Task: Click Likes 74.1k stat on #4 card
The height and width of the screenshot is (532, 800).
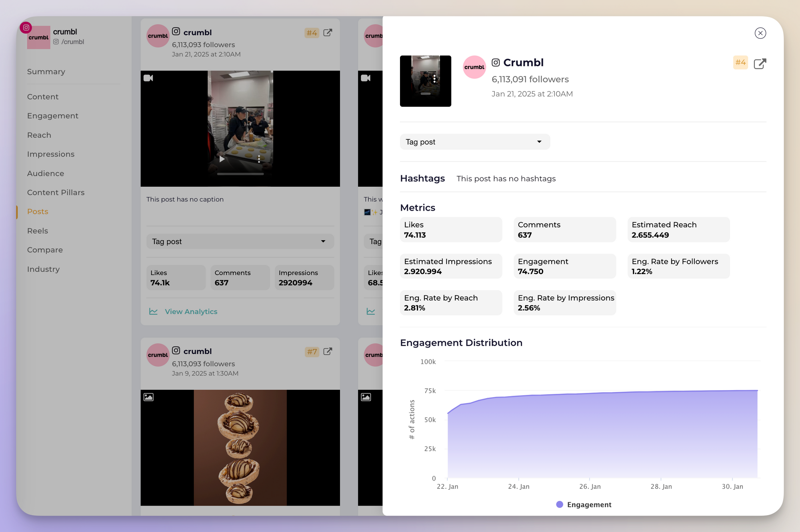Action: click(x=176, y=277)
